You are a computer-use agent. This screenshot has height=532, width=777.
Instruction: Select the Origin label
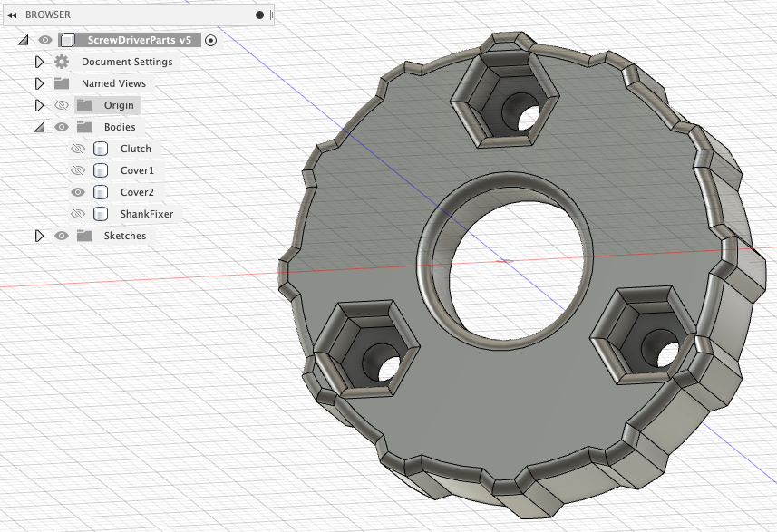pos(119,105)
